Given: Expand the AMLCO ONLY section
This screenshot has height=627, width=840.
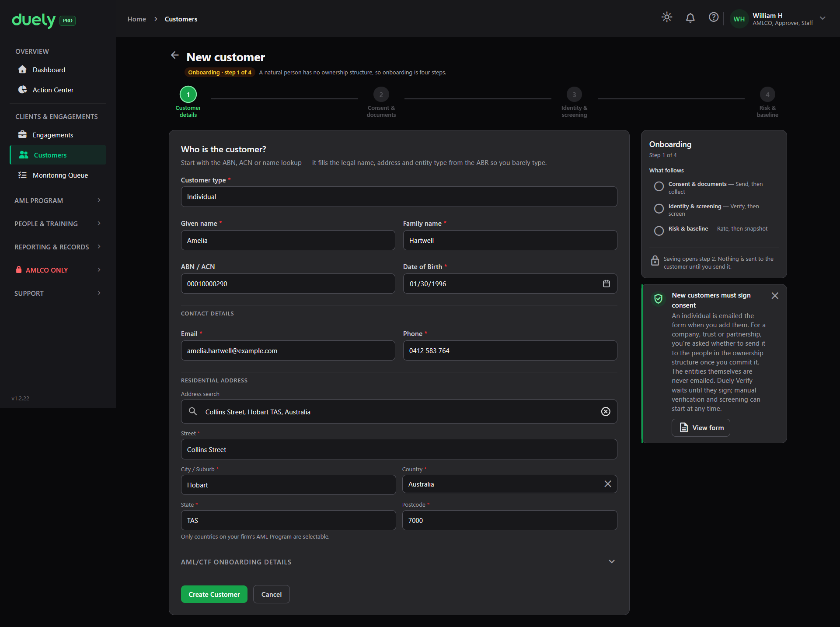Looking at the screenshot, I should tap(58, 270).
